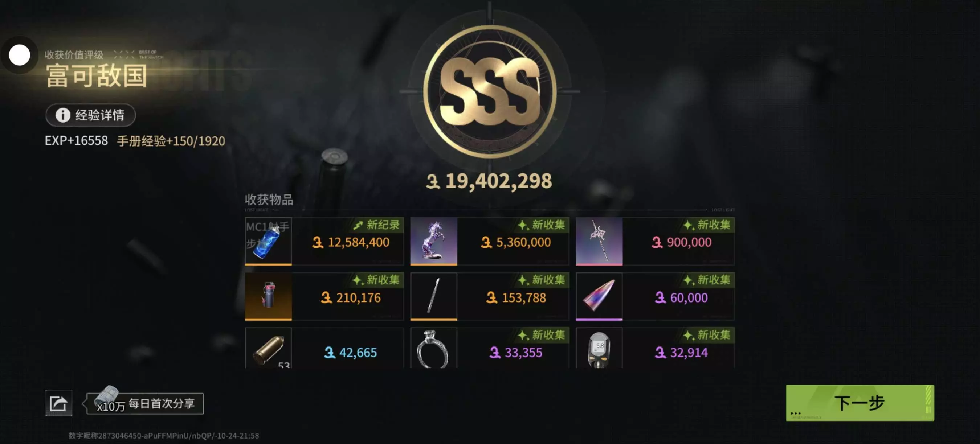Select the diamond ring item icon
This screenshot has height=444, width=980.
tap(434, 348)
